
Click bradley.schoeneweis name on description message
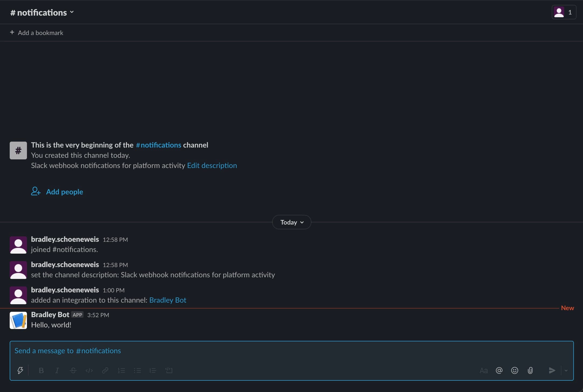(x=65, y=264)
